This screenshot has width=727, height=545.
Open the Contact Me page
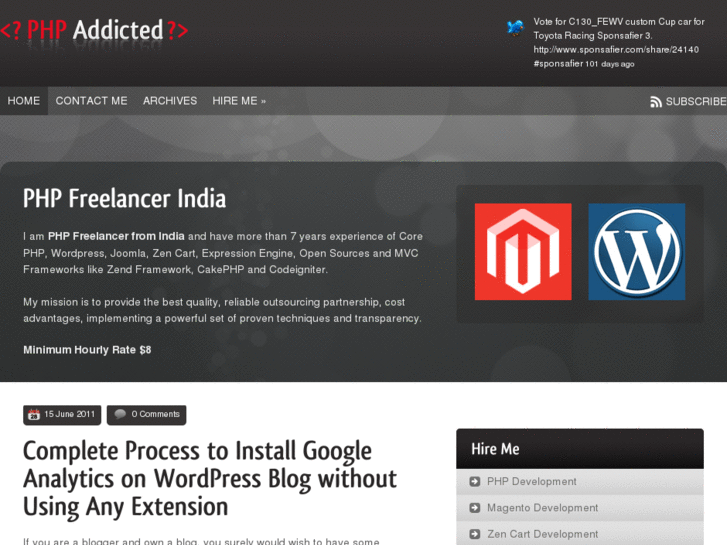(x=91, y=101)
